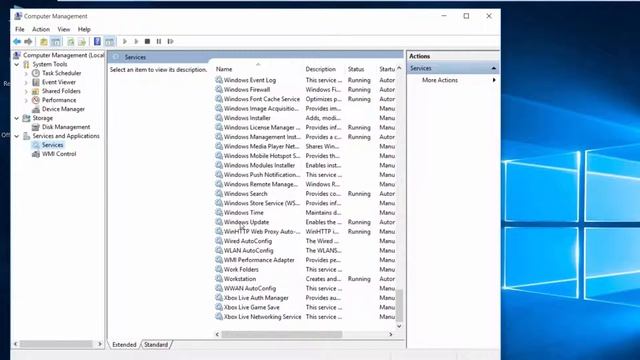Open the Help toolbar icon
The image size is (640, 360).
coord(97,41)
